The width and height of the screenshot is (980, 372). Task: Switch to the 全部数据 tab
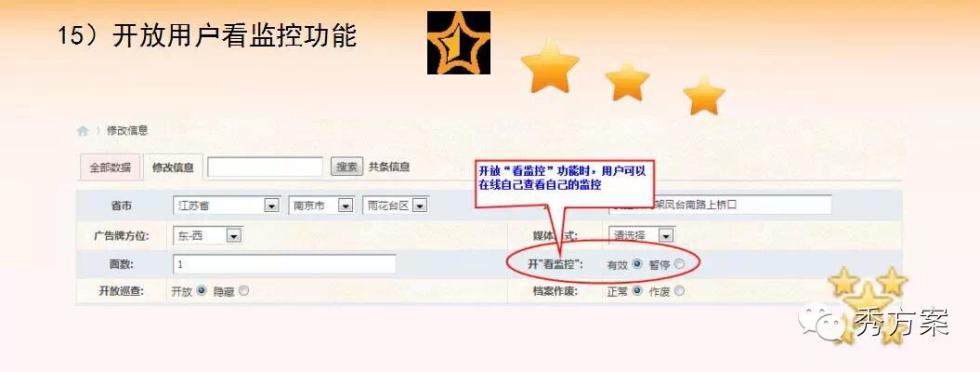[x=110, y=167]
